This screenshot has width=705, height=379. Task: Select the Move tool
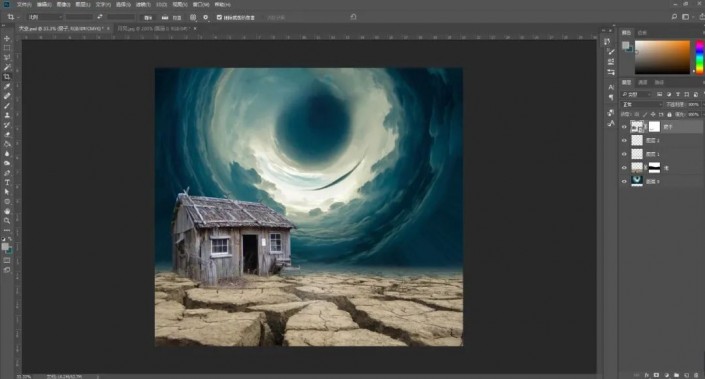(x=7, y=39)
